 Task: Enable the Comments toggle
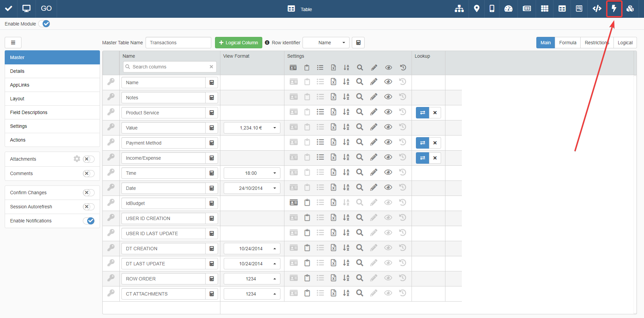89,173
